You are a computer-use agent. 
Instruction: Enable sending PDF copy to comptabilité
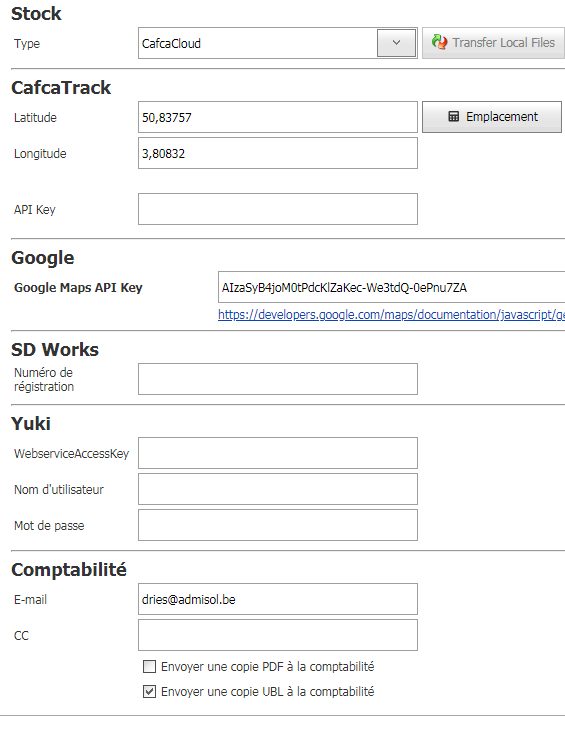point(149,667)
